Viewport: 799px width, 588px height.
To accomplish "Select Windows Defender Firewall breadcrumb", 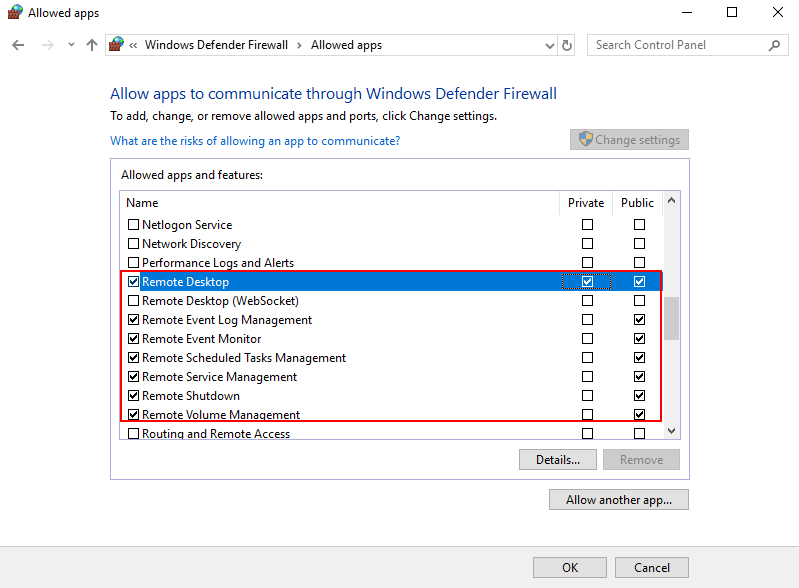I will (x=216, y=45).
